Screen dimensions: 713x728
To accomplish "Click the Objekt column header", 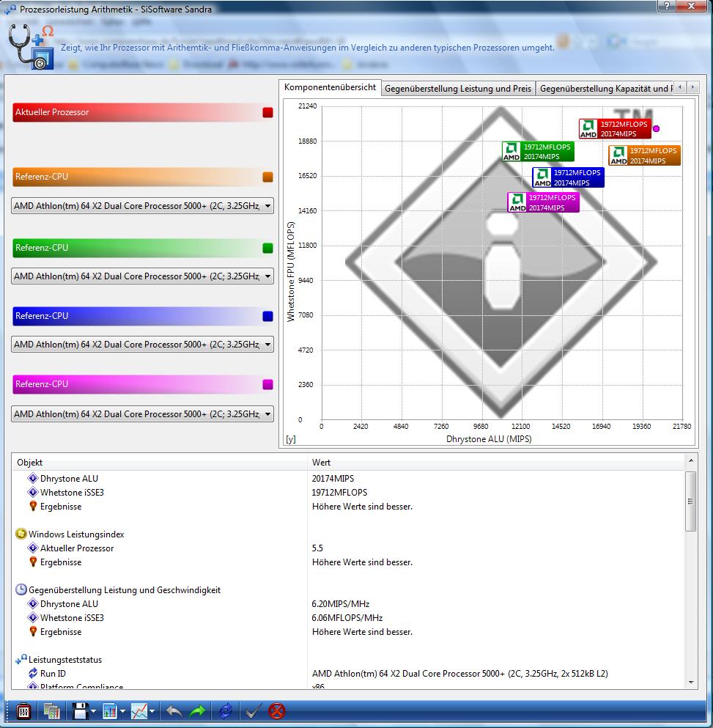I will click(x=159, y=463).
